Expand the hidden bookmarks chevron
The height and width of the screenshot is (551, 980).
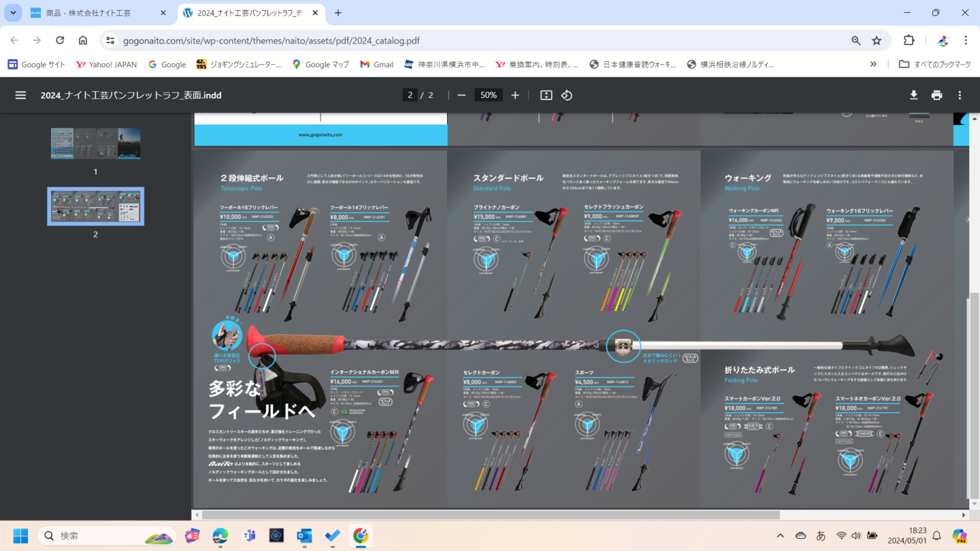(873, 65)
